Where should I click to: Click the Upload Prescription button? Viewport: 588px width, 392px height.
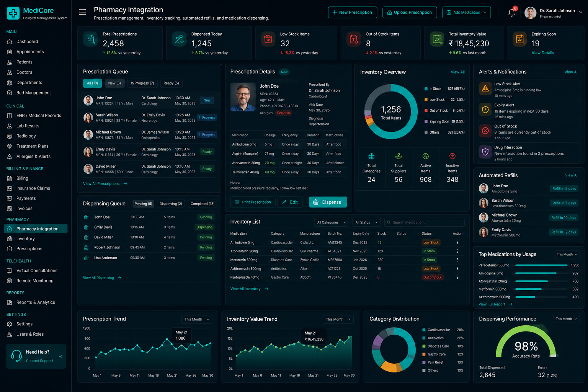[410, 12]
